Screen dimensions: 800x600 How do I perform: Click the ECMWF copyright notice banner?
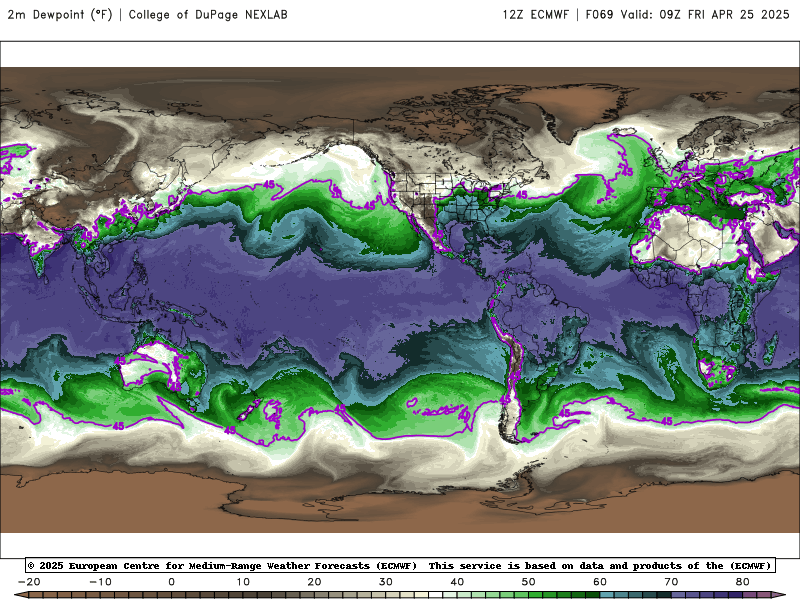[x=400, y=565]
